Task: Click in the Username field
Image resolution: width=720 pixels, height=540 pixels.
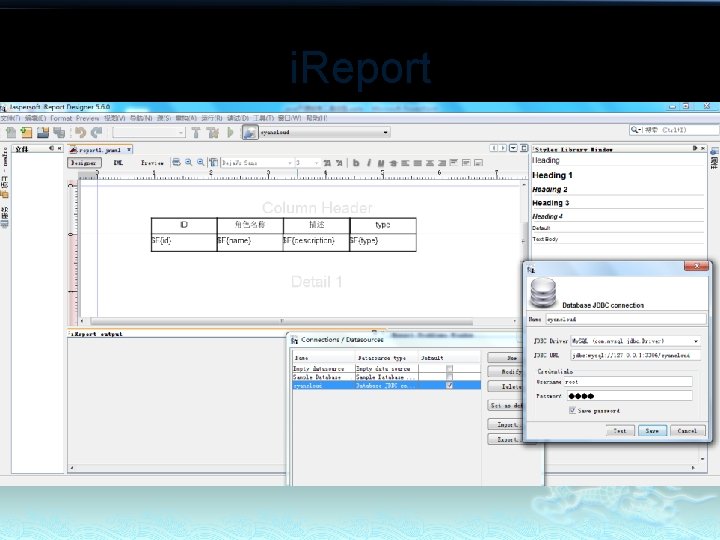Action: [627, 382]
